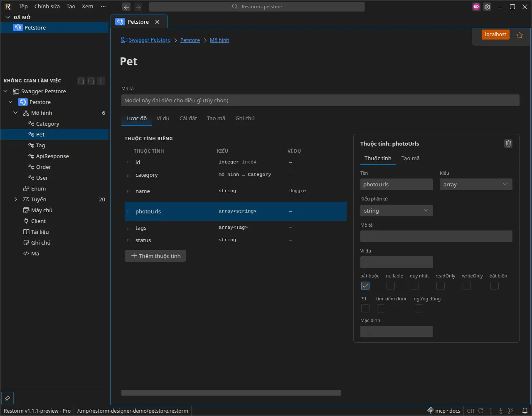The width and height of the screenshot is (532, 416).
Task: Click the mcp icon in status bar
Action: pos(431,411)
